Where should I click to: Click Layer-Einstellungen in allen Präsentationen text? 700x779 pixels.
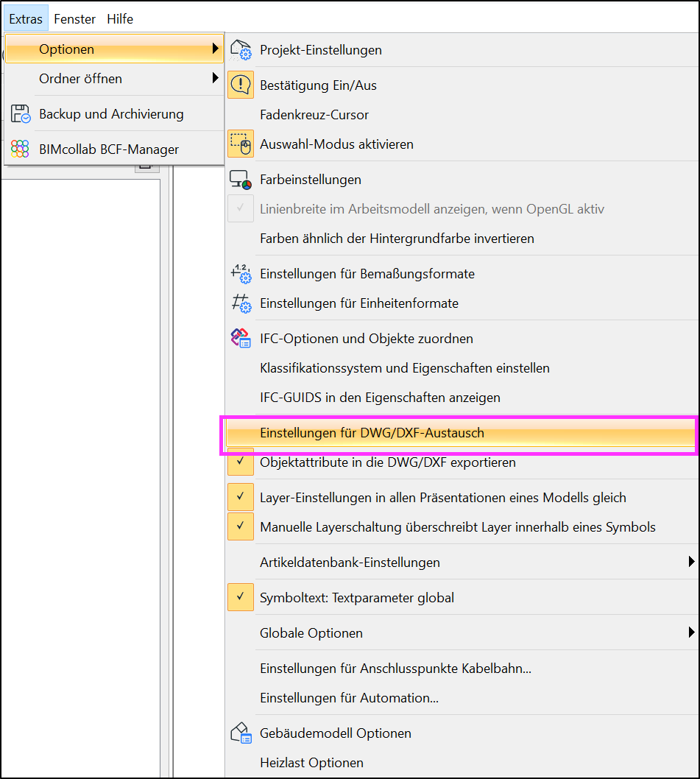click(442, 497)
